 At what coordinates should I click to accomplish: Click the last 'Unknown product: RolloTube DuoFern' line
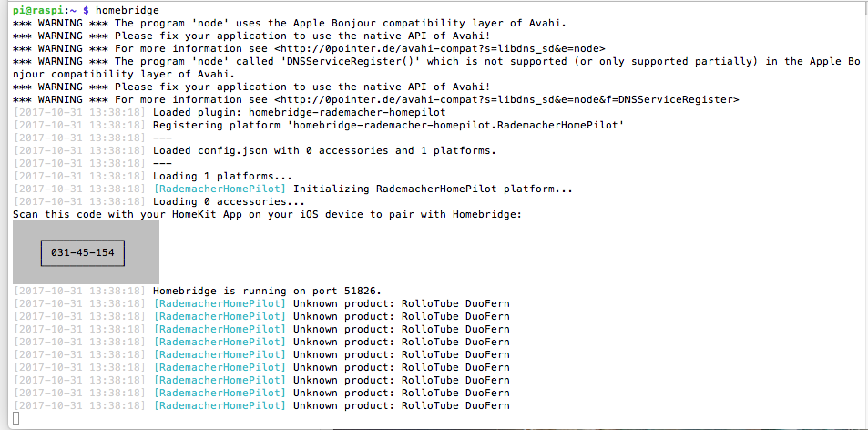pyautogui.click(x=401, y=405)
